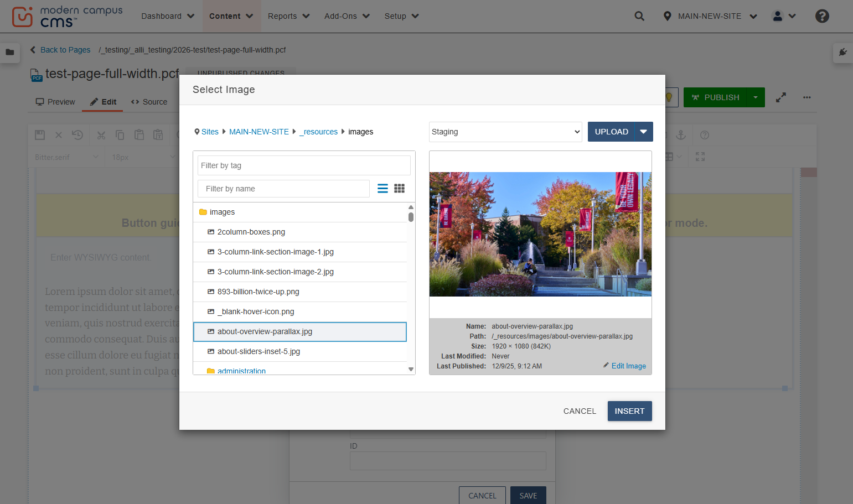Click the editor copy icon
Image resolution: width=853 pixels, height=504 pixels.
120,135
